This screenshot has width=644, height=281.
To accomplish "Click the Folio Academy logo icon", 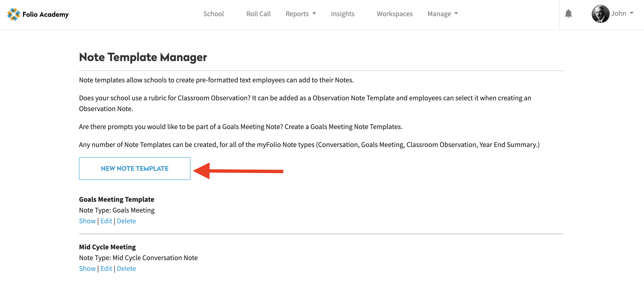I will click(13, 14).
